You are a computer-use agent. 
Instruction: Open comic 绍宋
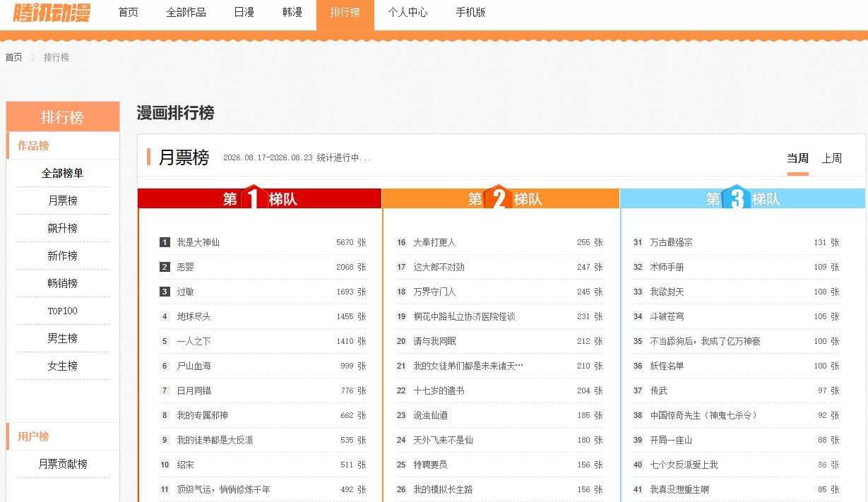coord(185,465)
